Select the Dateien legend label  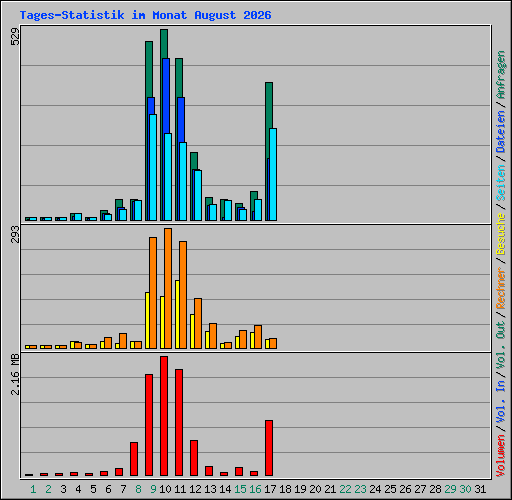coord(501,132)
